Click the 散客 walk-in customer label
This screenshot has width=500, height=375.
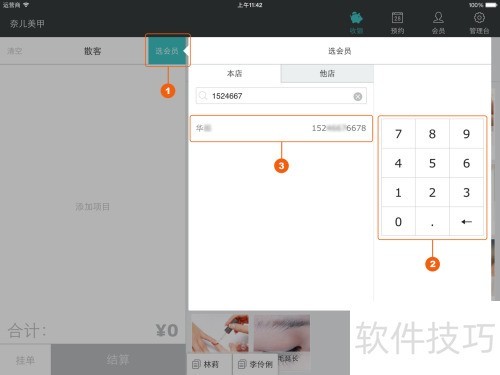[x=93, y=51]
